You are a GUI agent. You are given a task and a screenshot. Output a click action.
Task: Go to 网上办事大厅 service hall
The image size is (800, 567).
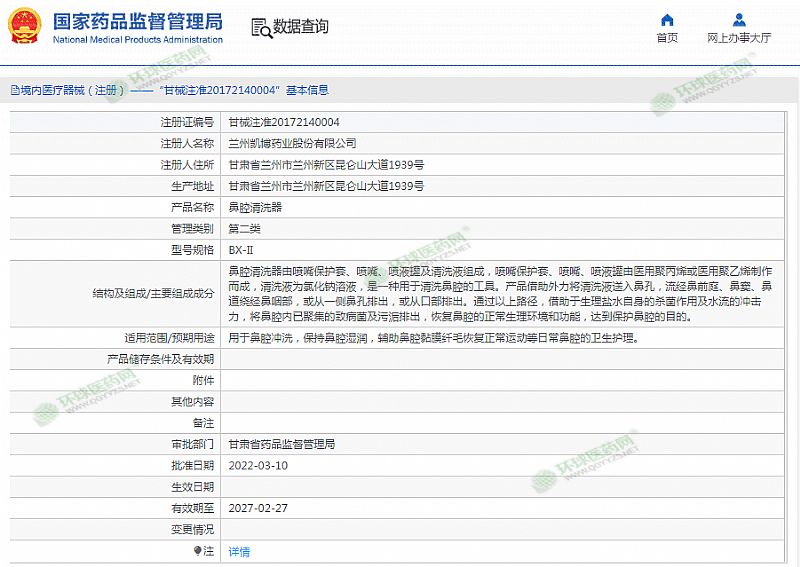click(739, 38)
